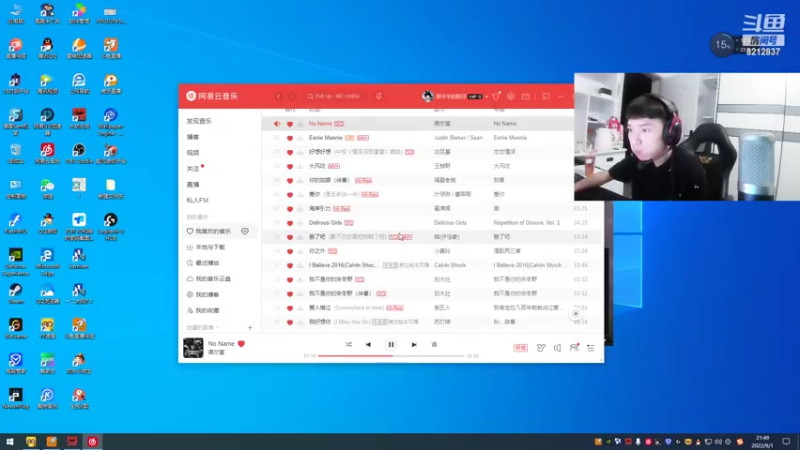Download the song I Believe 2016

click(300, 265)
